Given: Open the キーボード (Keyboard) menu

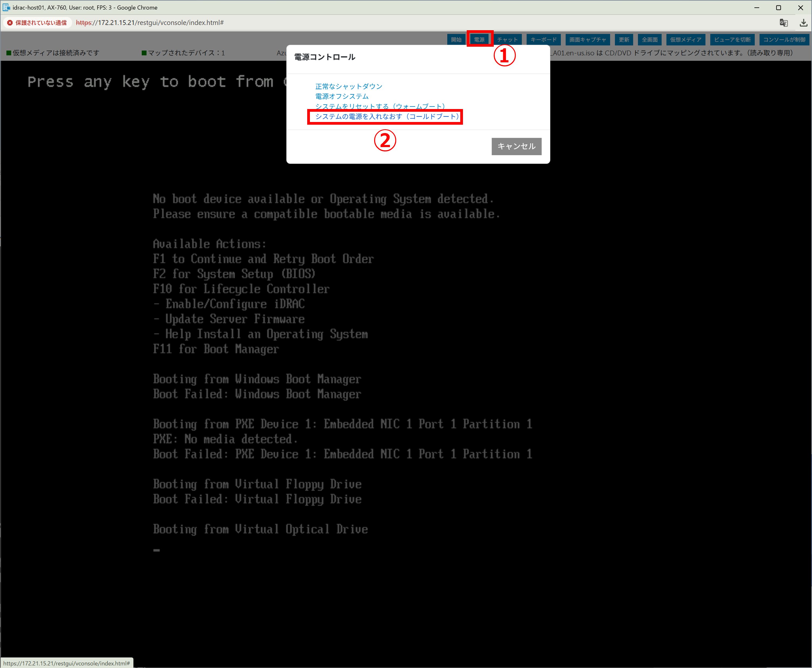Looking at the screenshot, I should tap(543, 40).
